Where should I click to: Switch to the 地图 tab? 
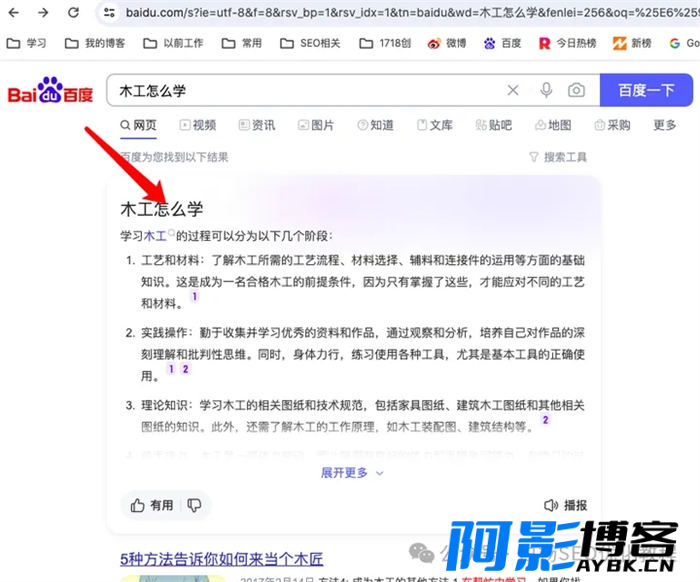[x=553, y=125]
